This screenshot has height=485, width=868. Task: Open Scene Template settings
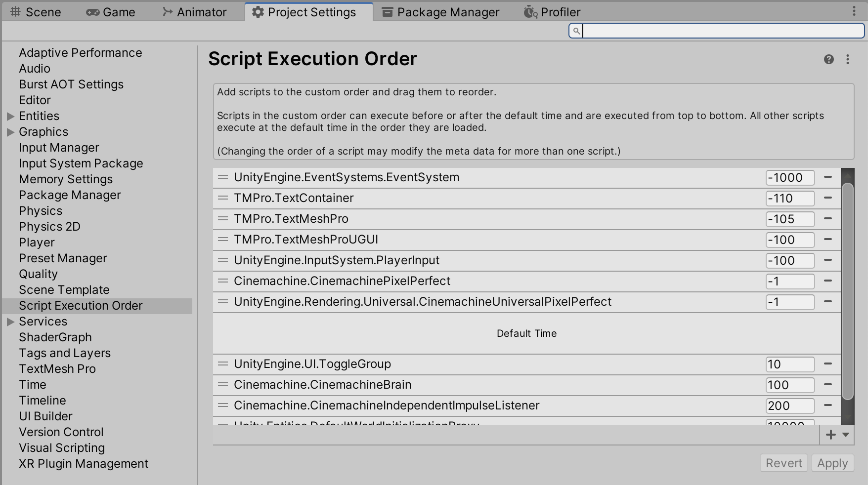pos(64,290)
